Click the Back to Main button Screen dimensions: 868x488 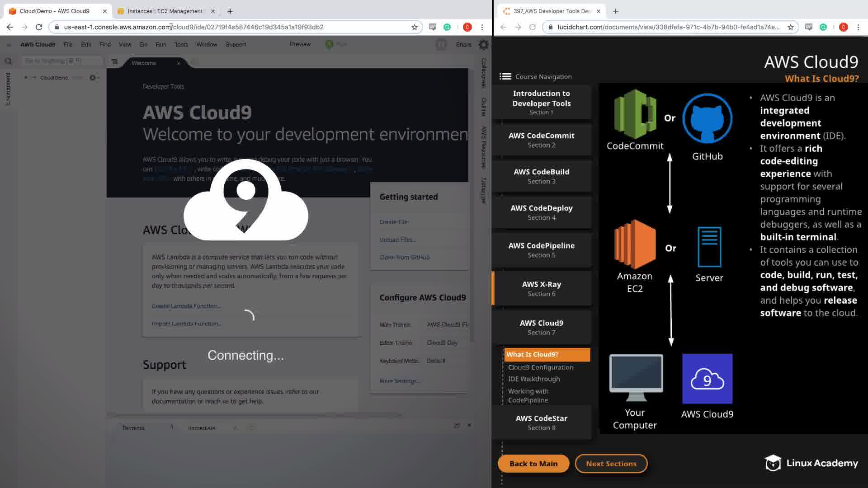coord(533,464)
